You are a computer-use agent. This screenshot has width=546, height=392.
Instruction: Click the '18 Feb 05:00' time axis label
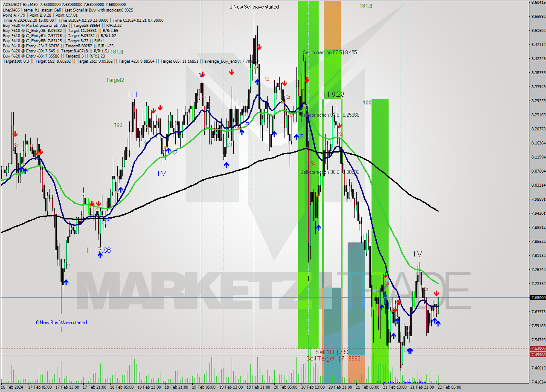click(122, 387)
